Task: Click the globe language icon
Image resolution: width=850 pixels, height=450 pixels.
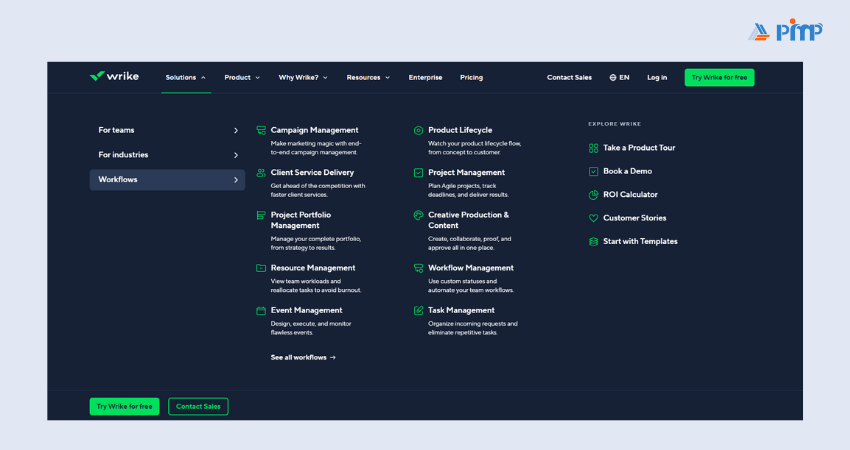Action: (613, 78)
